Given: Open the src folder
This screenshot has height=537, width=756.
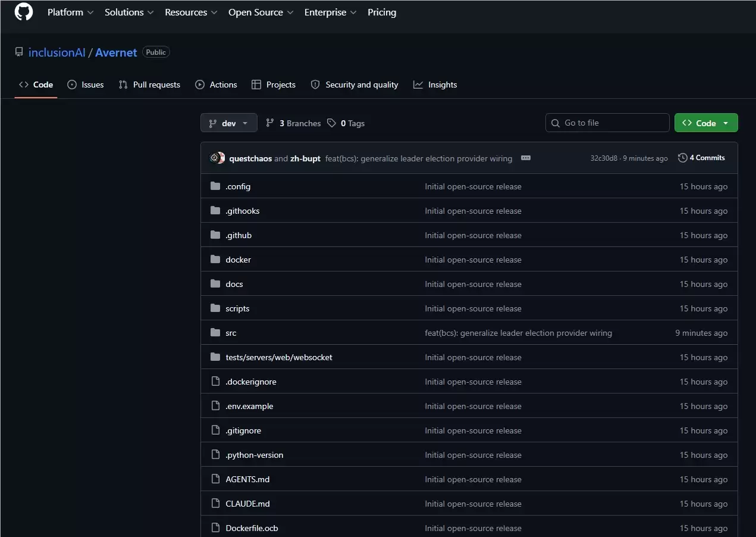Looking at the screenshot, I should (231, 333).
